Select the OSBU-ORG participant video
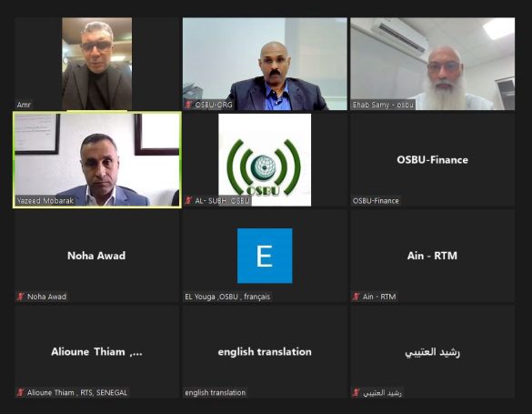The height and width of the screenshot is (414, 532). point(265,64)
